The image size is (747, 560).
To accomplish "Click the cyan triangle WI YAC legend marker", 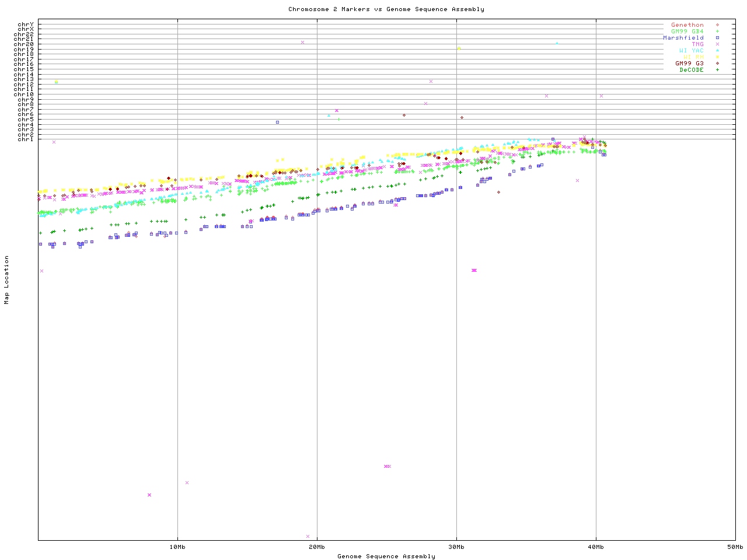I will coord(717,51).
